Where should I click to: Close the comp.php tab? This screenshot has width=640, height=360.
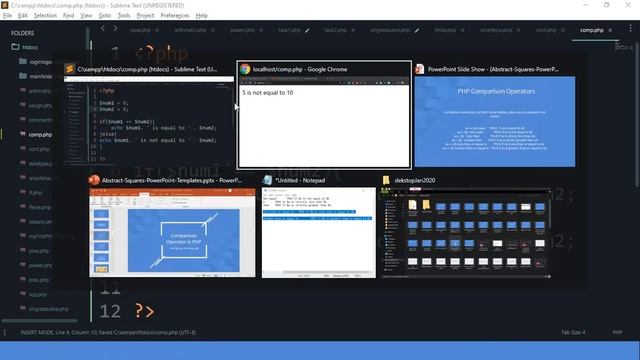click(610, 30)
